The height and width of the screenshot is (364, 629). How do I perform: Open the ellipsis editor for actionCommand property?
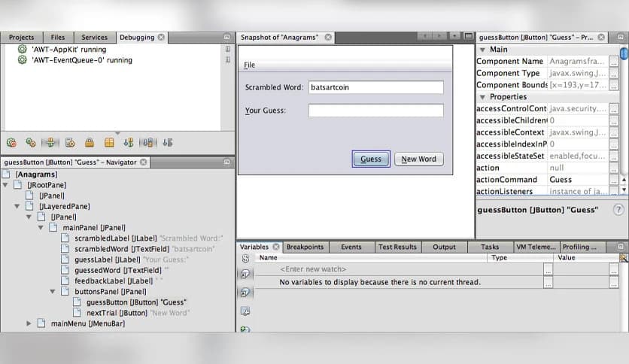click(x=614, y=180)
